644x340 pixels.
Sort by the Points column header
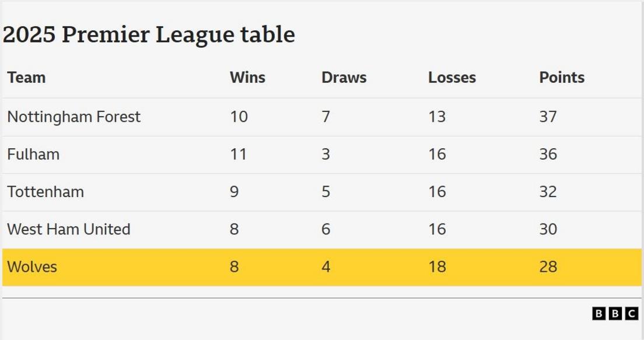tap(561, 78)
